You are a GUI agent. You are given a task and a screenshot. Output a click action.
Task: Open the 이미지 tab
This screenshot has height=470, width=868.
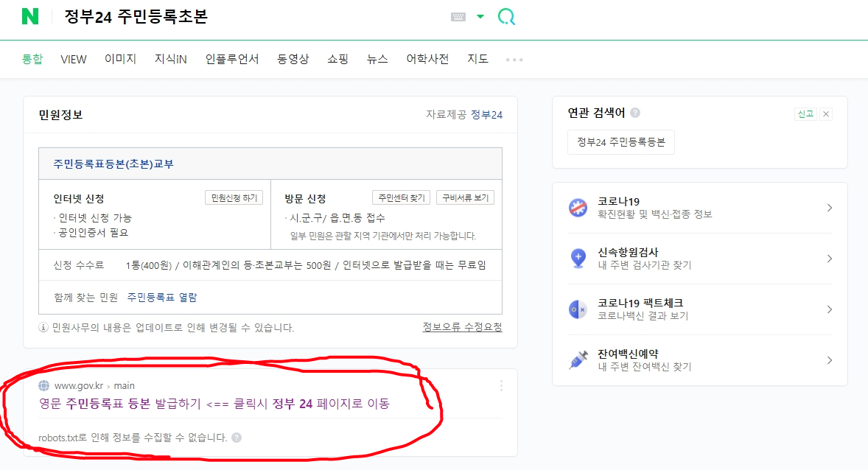point(120,59)
